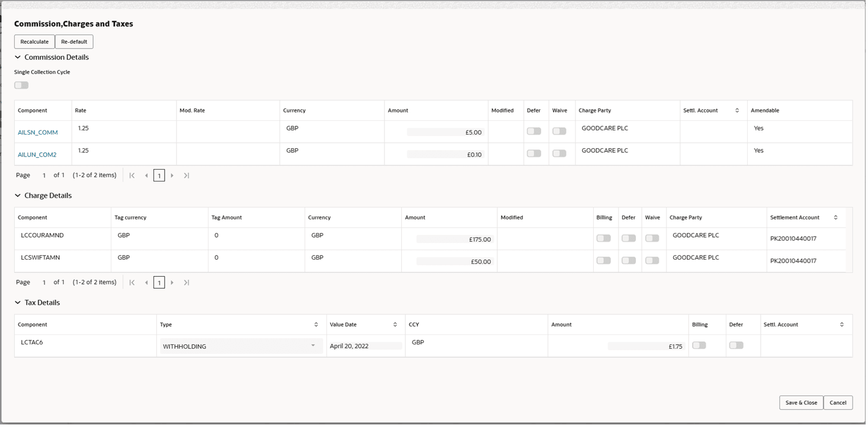Enable Single Collection Cycle

pos(21,85)
